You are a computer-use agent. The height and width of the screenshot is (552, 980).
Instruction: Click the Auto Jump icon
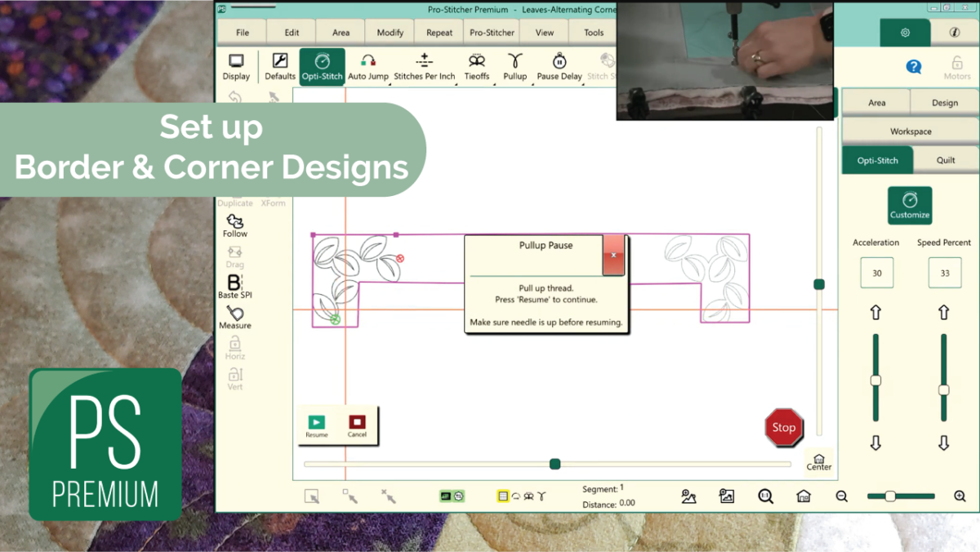point(368,65)
